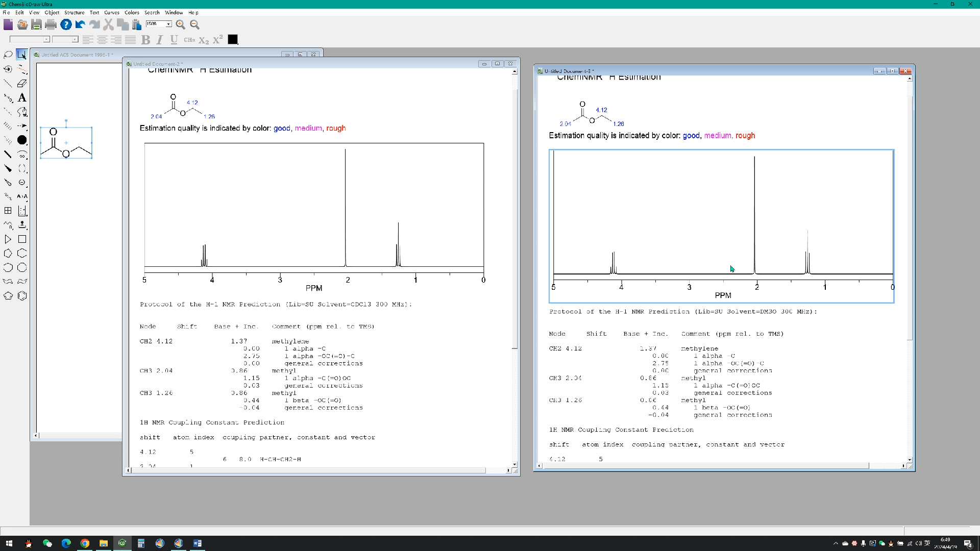Open the Object menu
This screenshot has height=551, width=980.
(52, 12)
